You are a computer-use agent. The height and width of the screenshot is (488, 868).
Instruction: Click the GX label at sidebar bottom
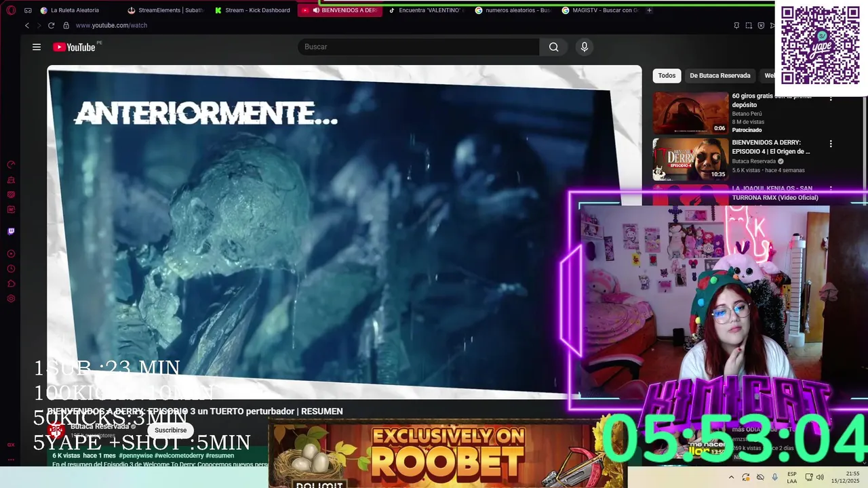(x=11, y=445)
